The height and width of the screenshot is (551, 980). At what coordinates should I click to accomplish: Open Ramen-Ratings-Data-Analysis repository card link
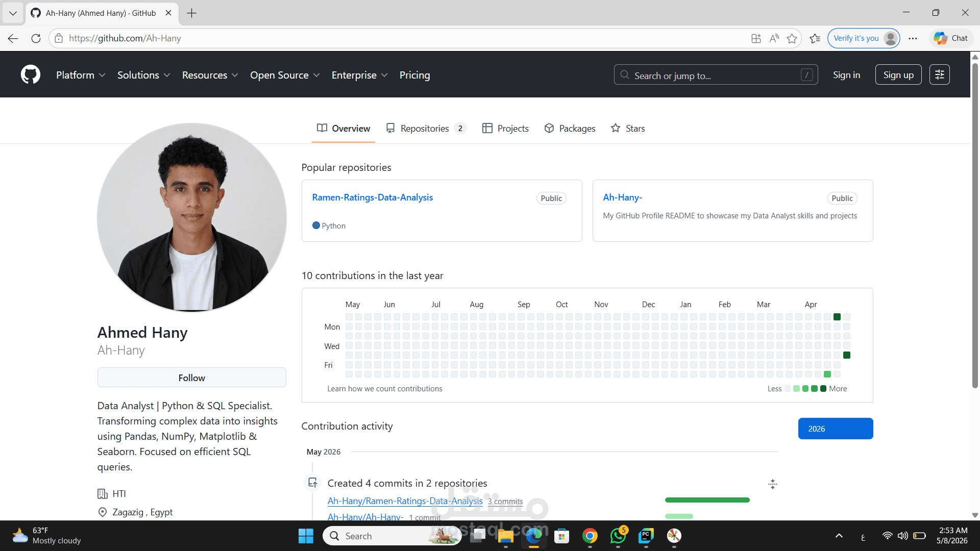point(373,197)
